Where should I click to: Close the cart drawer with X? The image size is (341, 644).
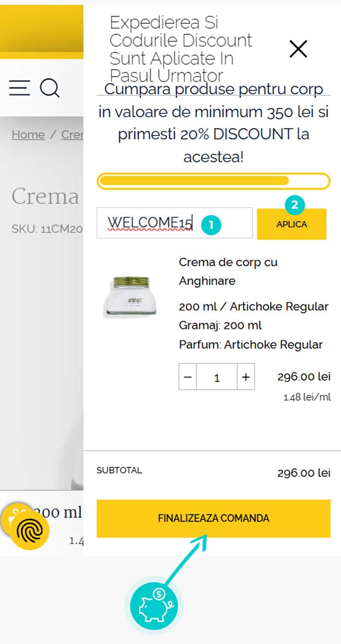tap(298, 49)
